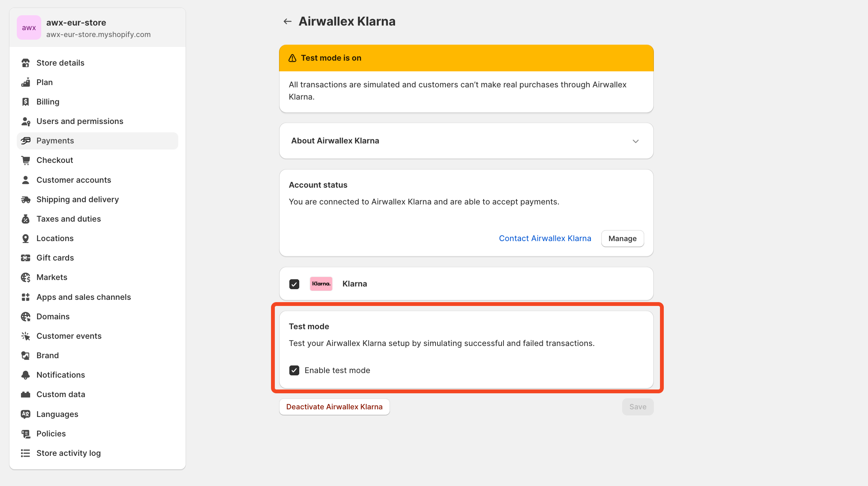Click the Notifications bell icon
868x486 pixels.
tap(26, 375)
